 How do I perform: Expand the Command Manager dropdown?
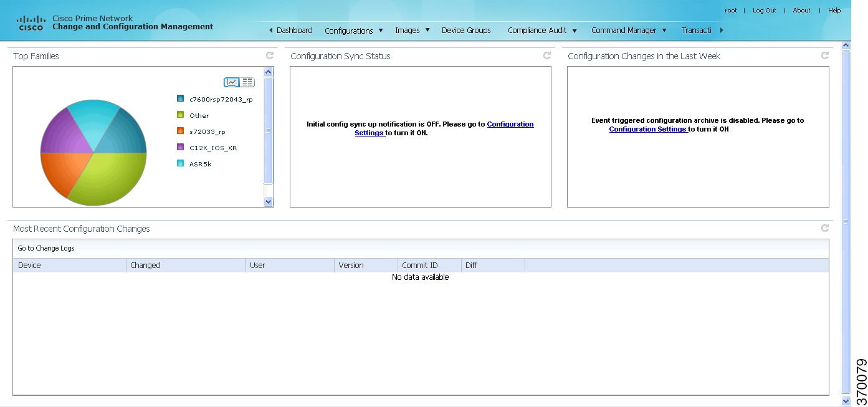(629, 30)
